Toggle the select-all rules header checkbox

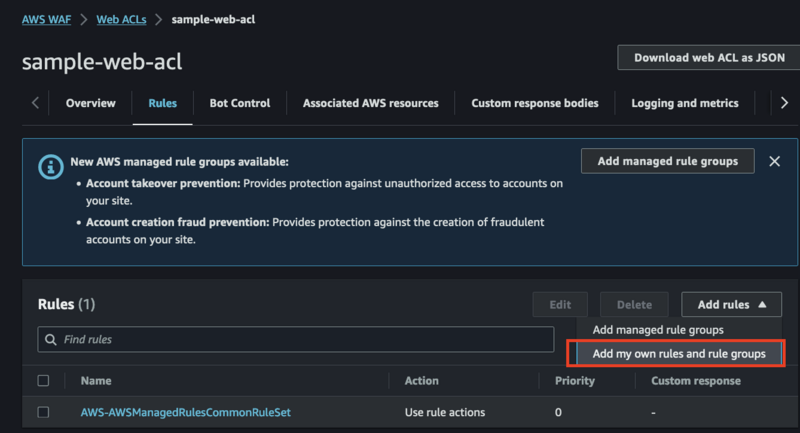(x=43, y=380)
